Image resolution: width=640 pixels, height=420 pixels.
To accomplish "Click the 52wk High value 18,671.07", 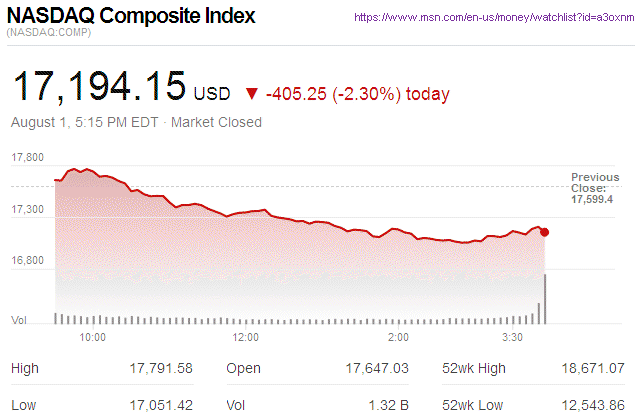I will point(592,369).
